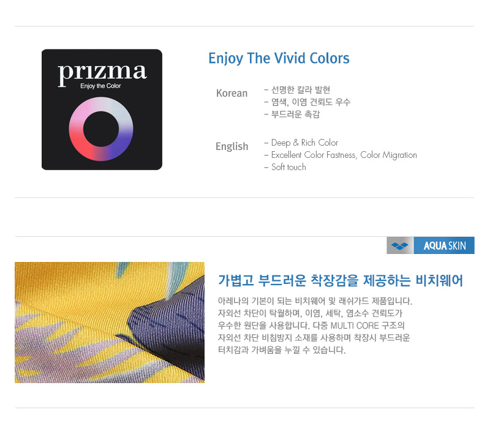Click the '부드러운 촉감' line
490x448 pixels.
(292, 114)
